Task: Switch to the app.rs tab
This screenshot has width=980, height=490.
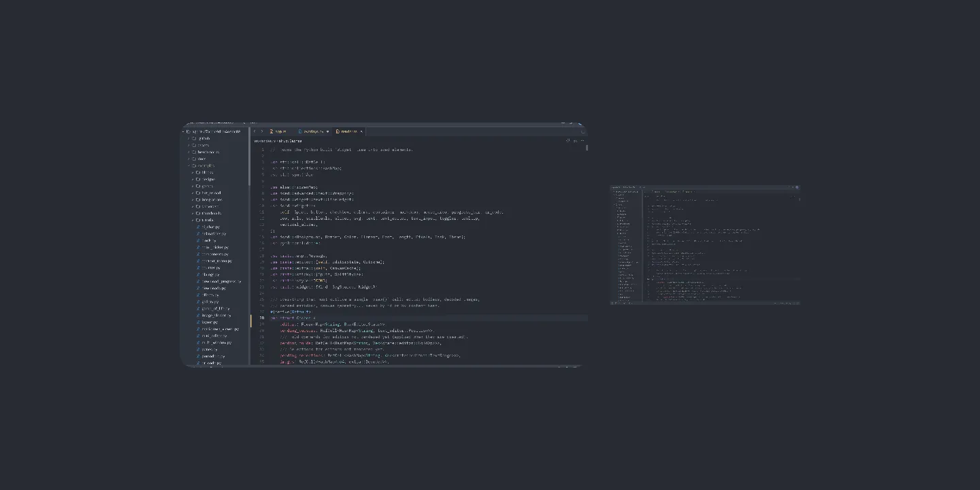Action: [280, 131]
